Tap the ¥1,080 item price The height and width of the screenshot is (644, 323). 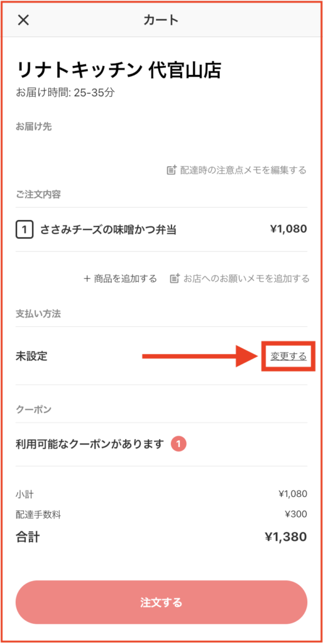288,229
